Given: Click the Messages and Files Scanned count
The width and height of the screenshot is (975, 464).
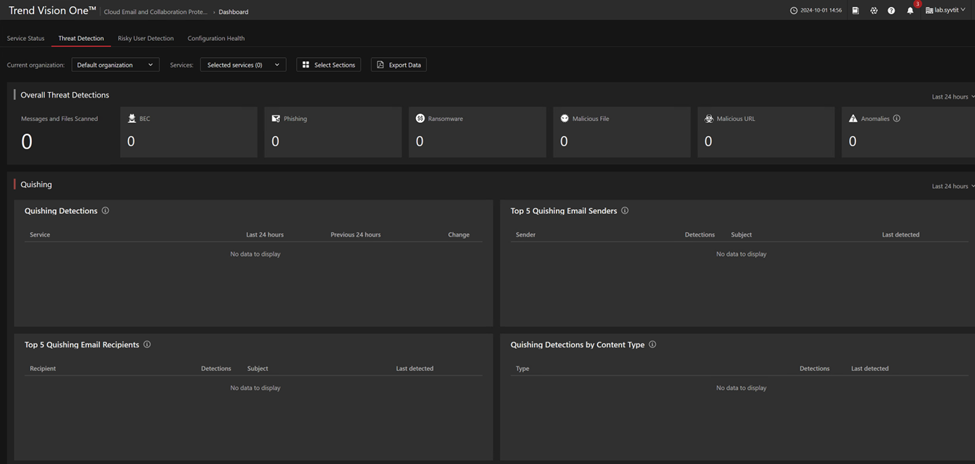Looking at the screenshot, I should pyautogui.click(x=27, y=142).
